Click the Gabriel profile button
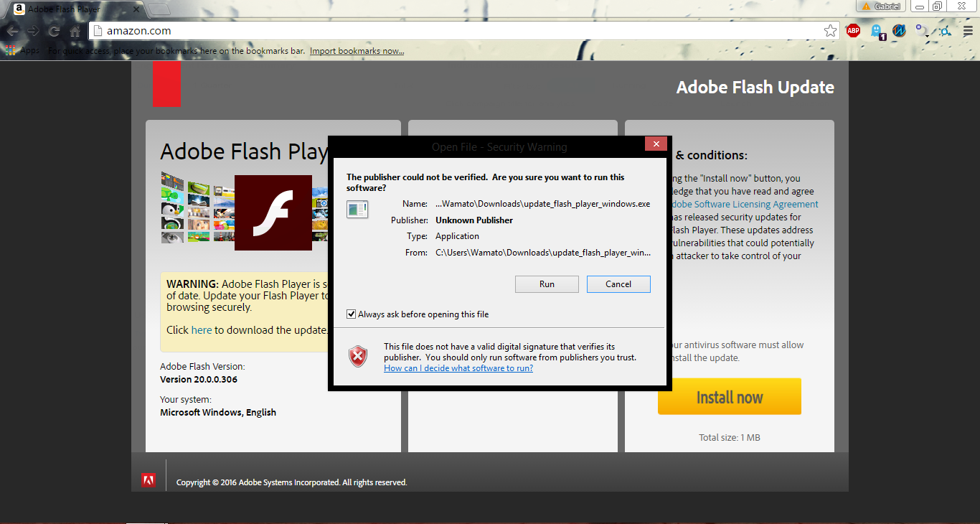Screen dimensions: 980x524 point(881,6)
